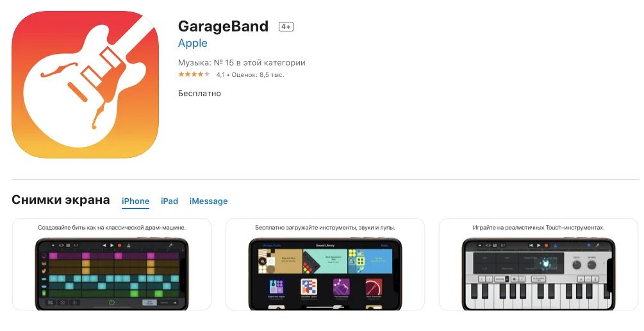Image resolution: width=644 pixels, height=331 pixels.
Task: Switch to the iMessage screenshots tab
Action: 209,201
